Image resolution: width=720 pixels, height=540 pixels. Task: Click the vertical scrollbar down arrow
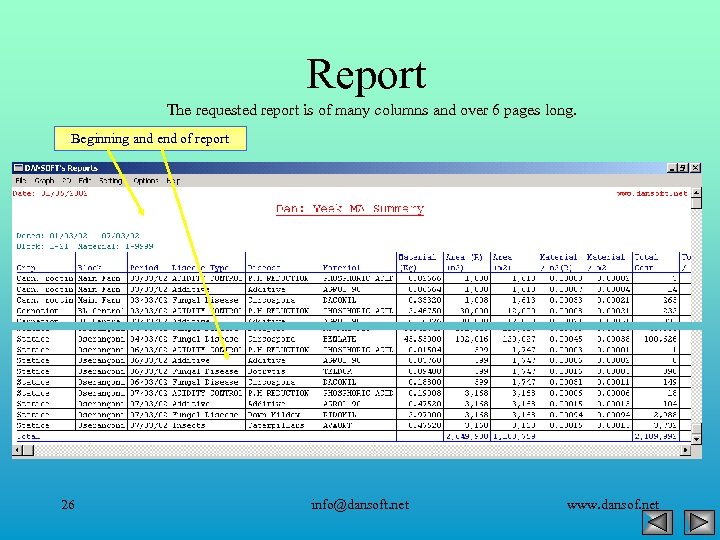696,439
